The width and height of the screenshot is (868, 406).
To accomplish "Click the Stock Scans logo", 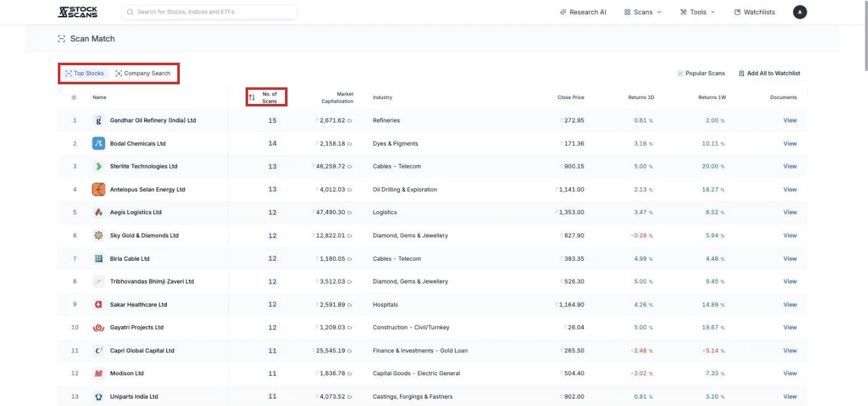I will coord(78,12).
